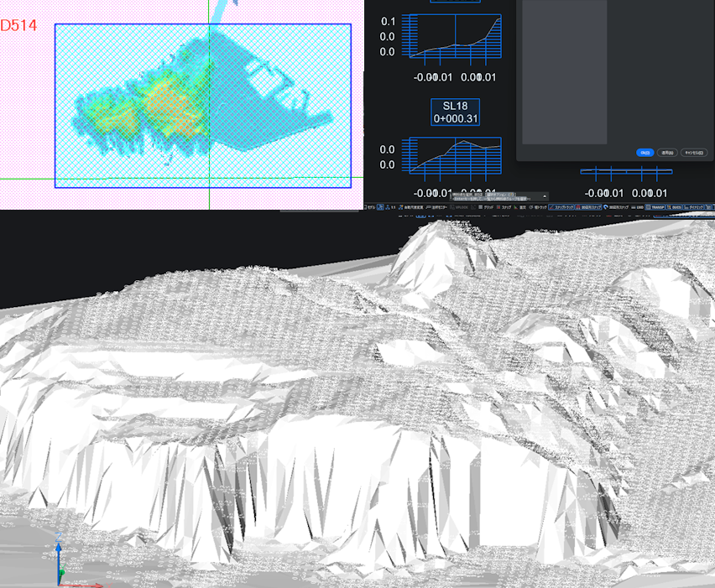
Task: Click the 注釈モニター annotation monitor icon
Action: 436,207
